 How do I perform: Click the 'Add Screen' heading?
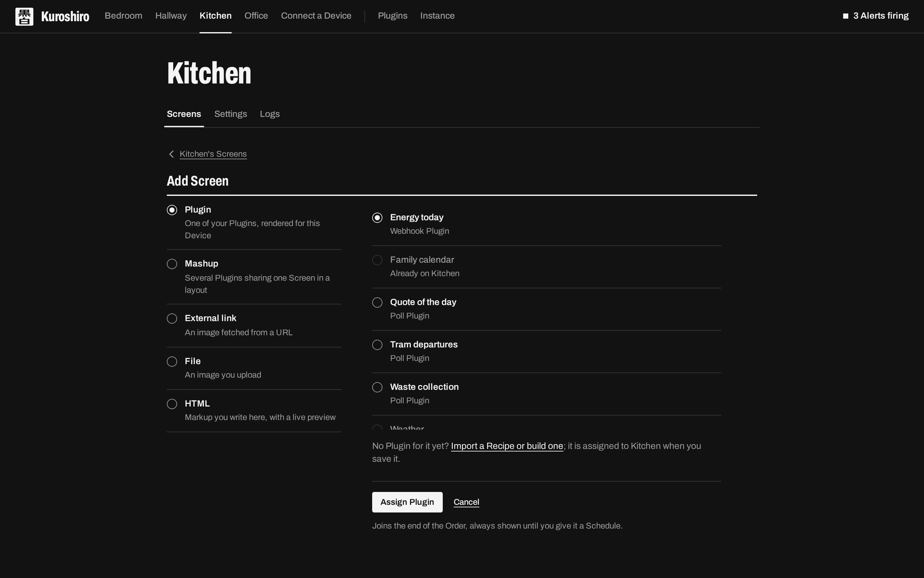[x=198, y=181]
